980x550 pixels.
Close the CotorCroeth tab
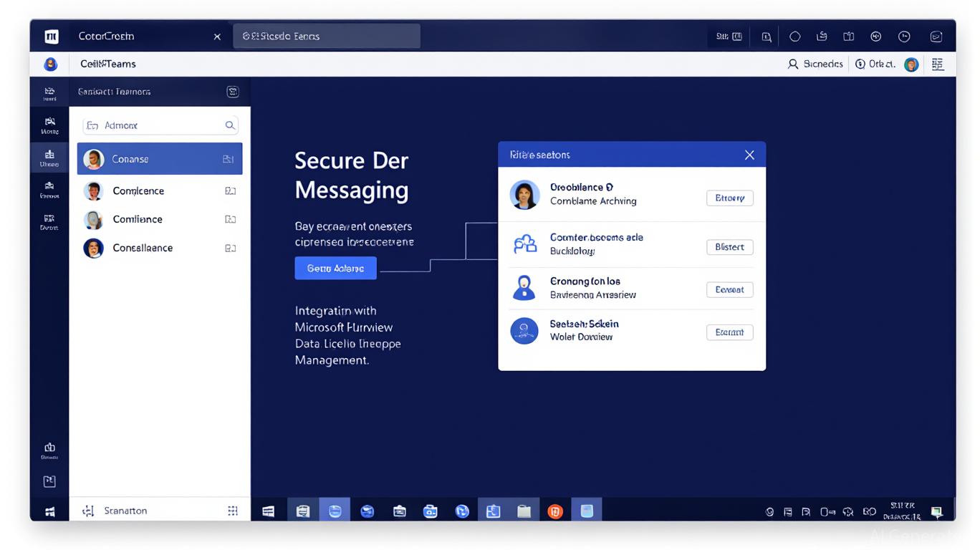tap(217, 37)
